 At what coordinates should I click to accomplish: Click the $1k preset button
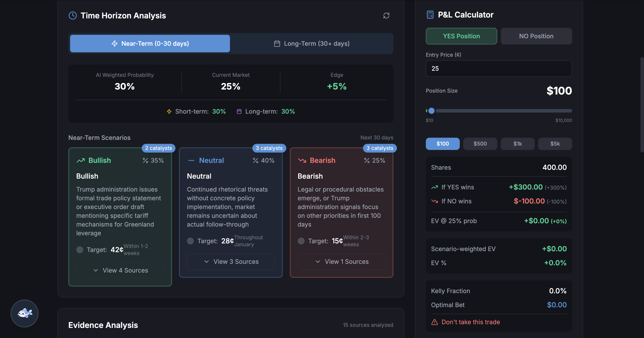(x=517, y=144)
